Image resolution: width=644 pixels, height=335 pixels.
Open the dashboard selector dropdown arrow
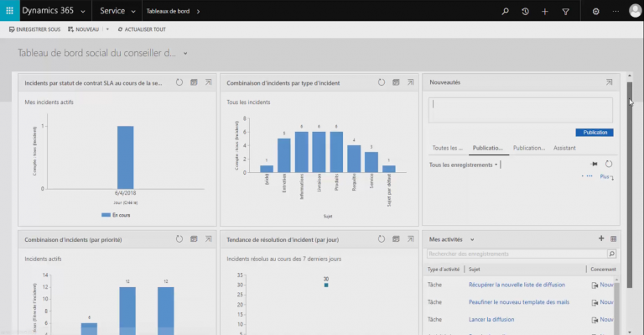[185, 54]
